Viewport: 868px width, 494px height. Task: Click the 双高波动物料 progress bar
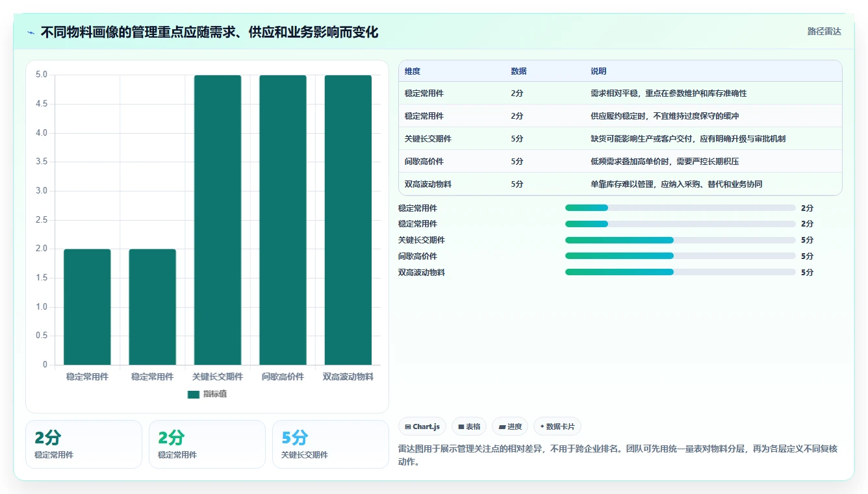pos(680,273)
